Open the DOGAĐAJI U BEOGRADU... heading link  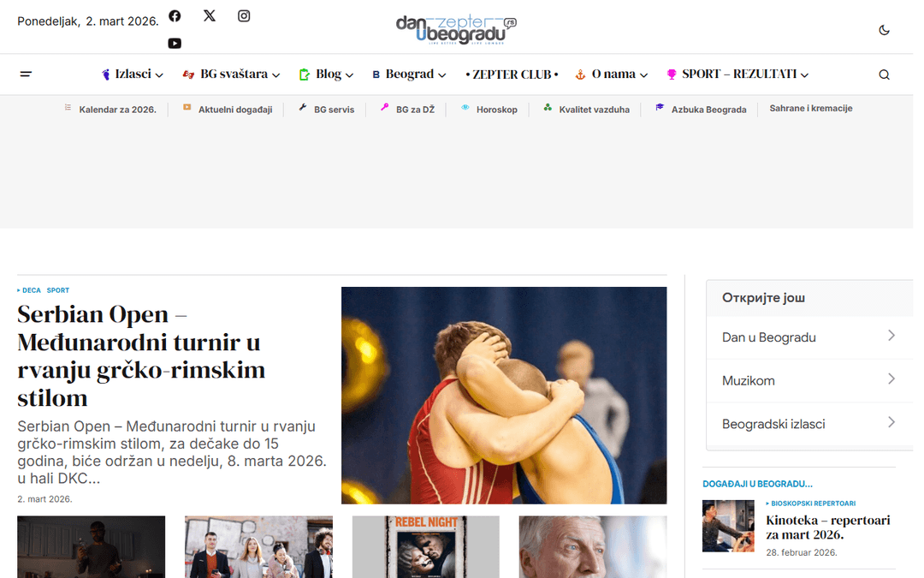(x=757, y=484)
